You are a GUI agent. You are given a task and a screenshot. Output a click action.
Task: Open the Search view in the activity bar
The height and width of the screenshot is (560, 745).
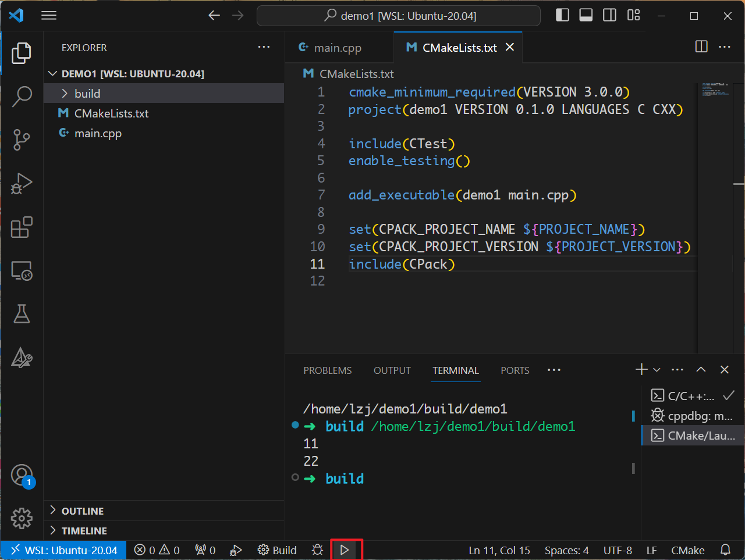(x=22, y=97)
